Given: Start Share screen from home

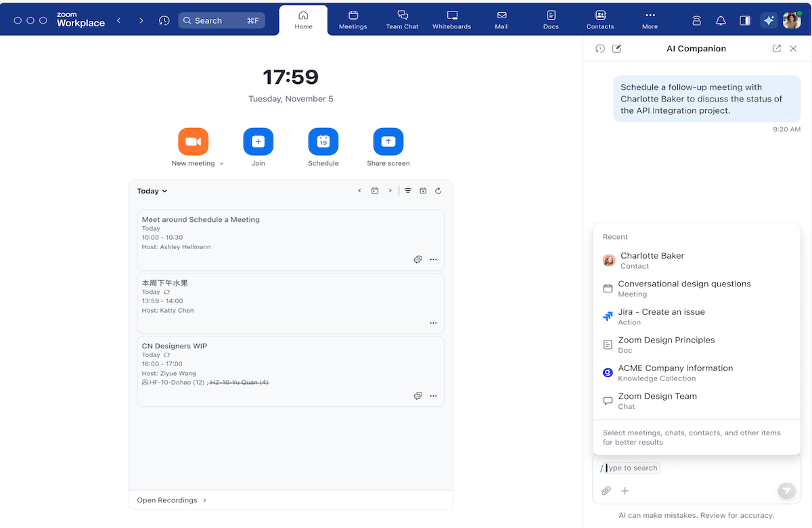Looking at the screenshot, I should [388, 141].
